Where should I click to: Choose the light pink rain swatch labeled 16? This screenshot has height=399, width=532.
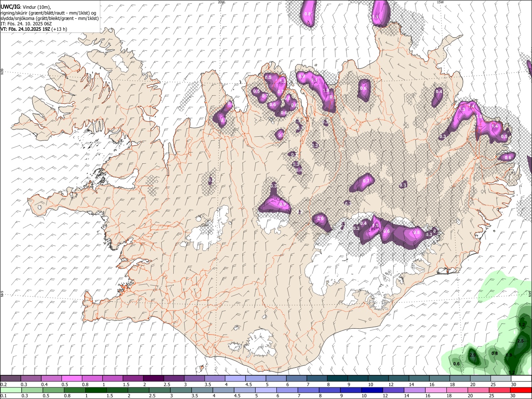(x=436, y=390)
